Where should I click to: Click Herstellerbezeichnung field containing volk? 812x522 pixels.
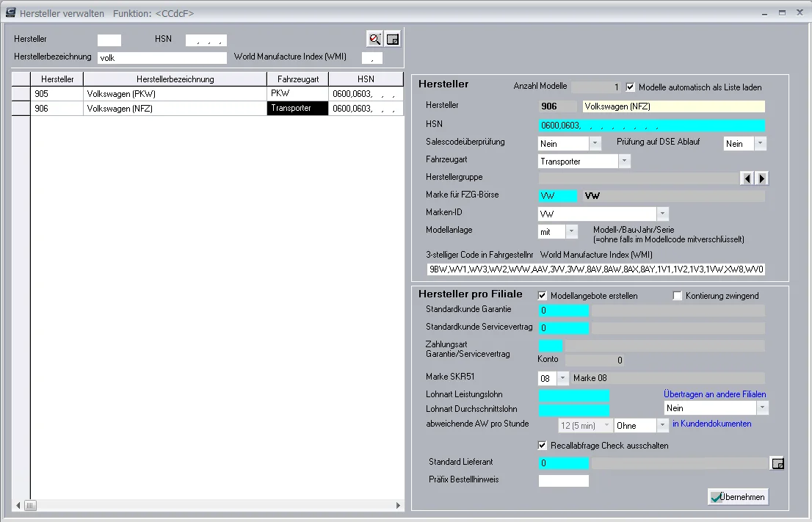pos(162,58)
